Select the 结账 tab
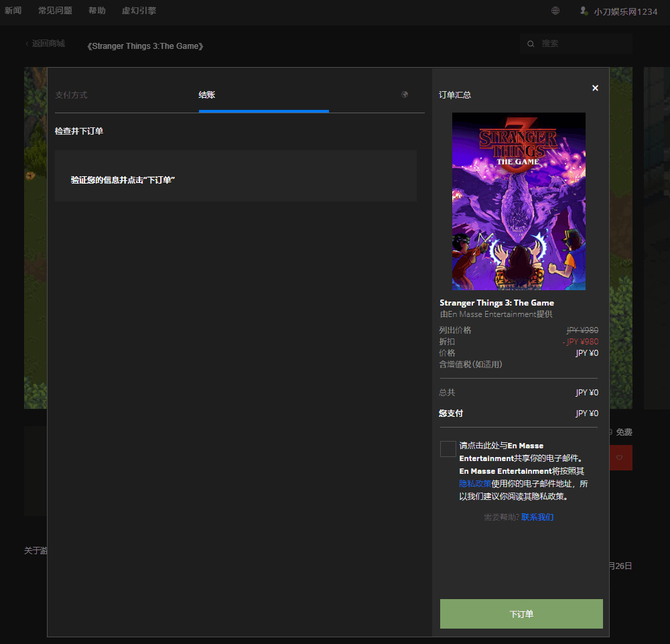 click(x=207, y=95)
